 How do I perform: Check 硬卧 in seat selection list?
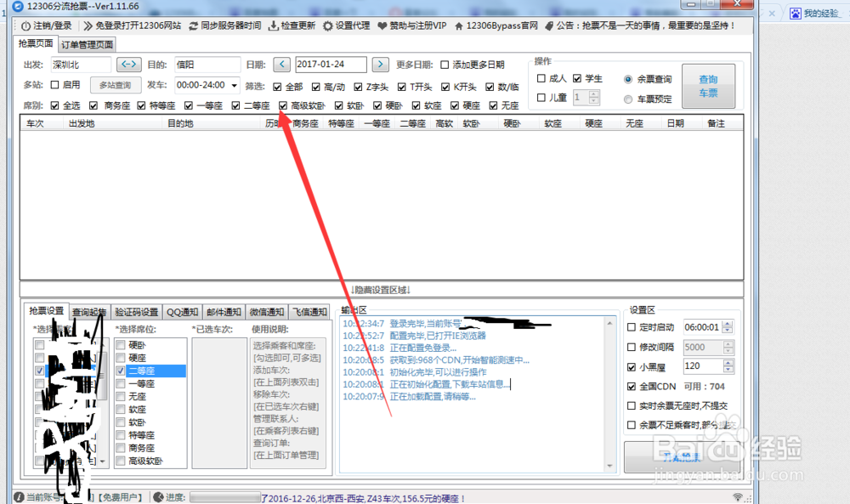(x=121, y=345)
